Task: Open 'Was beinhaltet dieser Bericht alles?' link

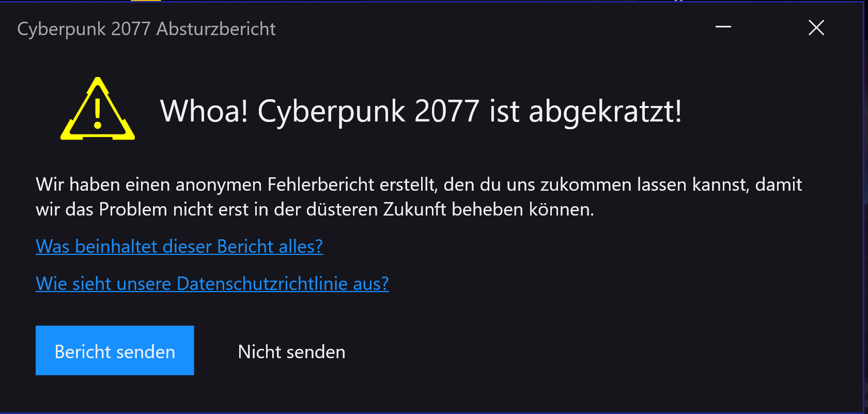Action: coord(179,247)
